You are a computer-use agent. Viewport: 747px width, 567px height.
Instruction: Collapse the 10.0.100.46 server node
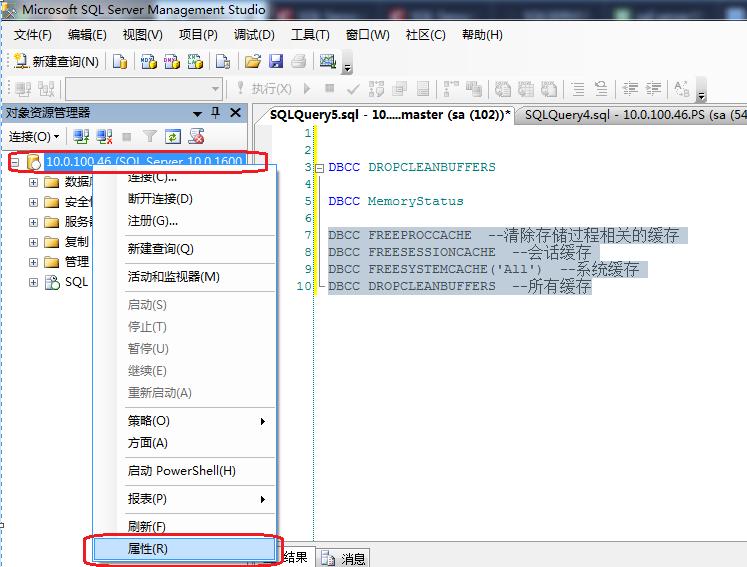[x=15, y=162]
